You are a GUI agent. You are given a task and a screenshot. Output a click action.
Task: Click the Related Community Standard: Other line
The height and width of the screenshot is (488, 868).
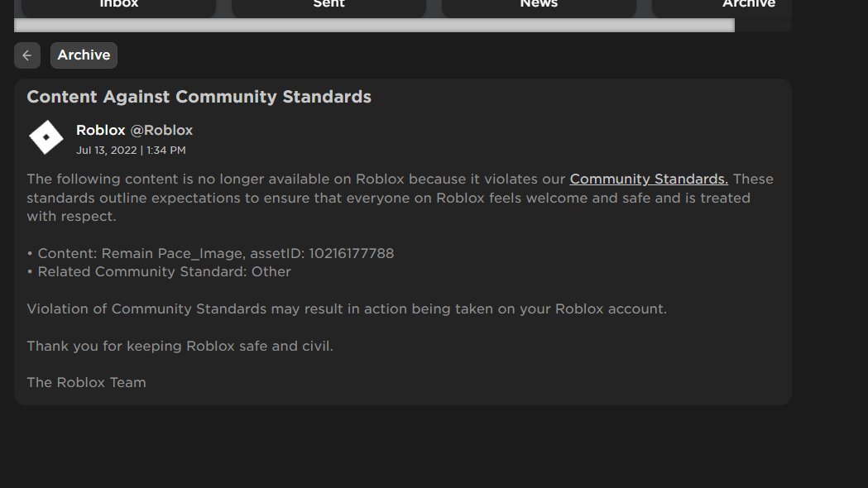point(159,271)
